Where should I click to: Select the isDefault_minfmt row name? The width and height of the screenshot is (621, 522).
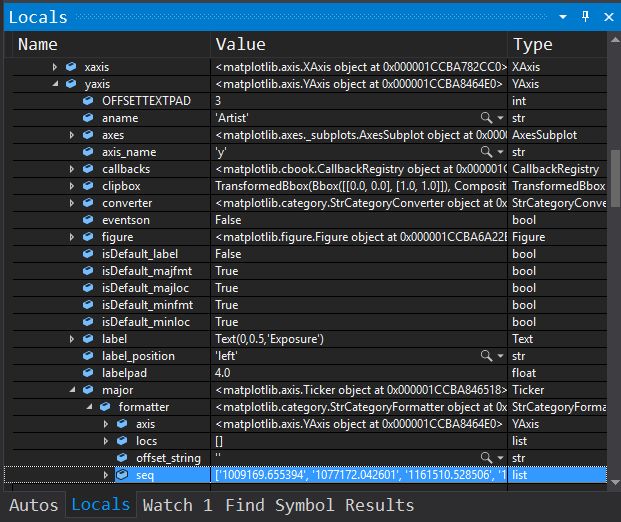pos(147,305)
